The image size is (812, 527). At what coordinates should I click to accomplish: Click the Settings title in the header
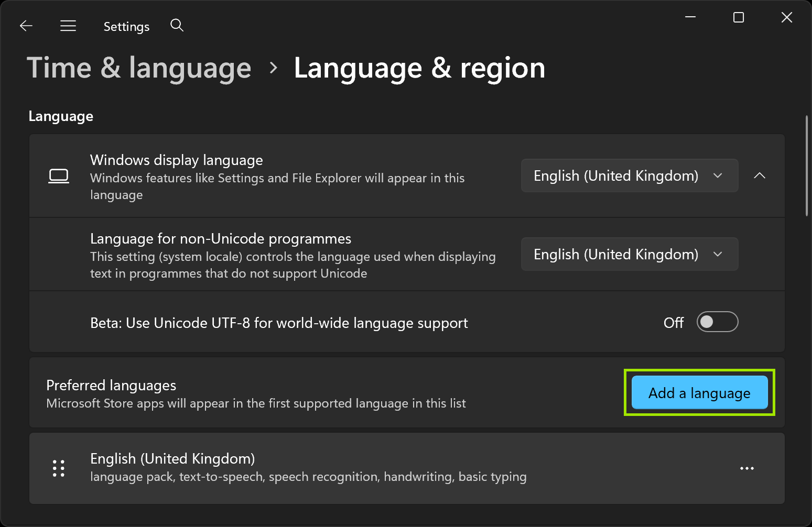(126, 26)
